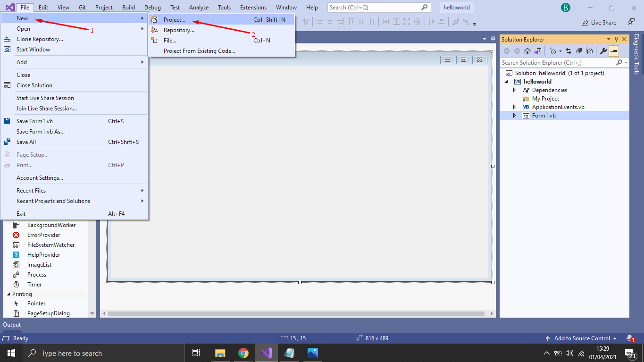Open the Debug menu
This screenshot has height=362, width=644.
click(152, 7)
